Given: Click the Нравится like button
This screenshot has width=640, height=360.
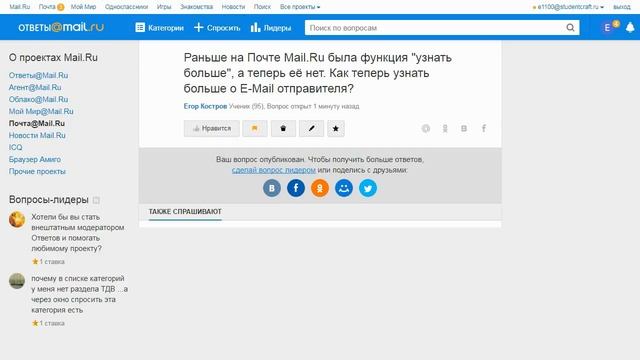Looking at the screenshot, I should point(211,129).
